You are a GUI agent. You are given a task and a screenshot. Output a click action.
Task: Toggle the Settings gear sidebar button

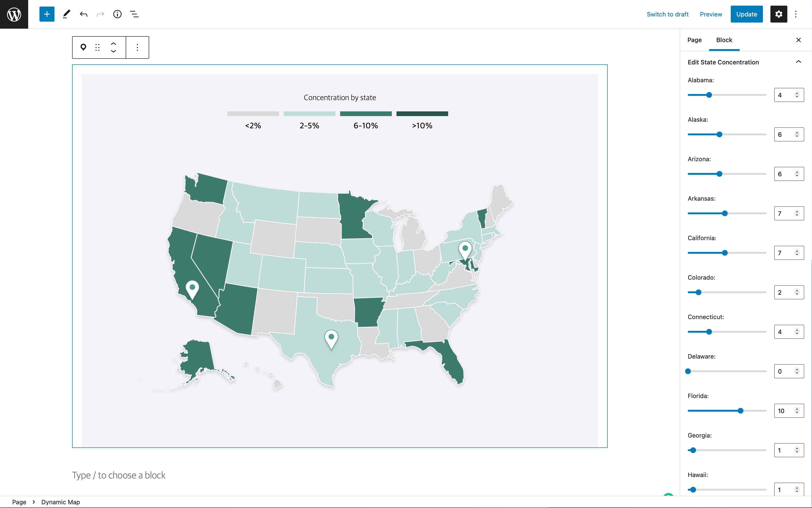click(778, 14)
